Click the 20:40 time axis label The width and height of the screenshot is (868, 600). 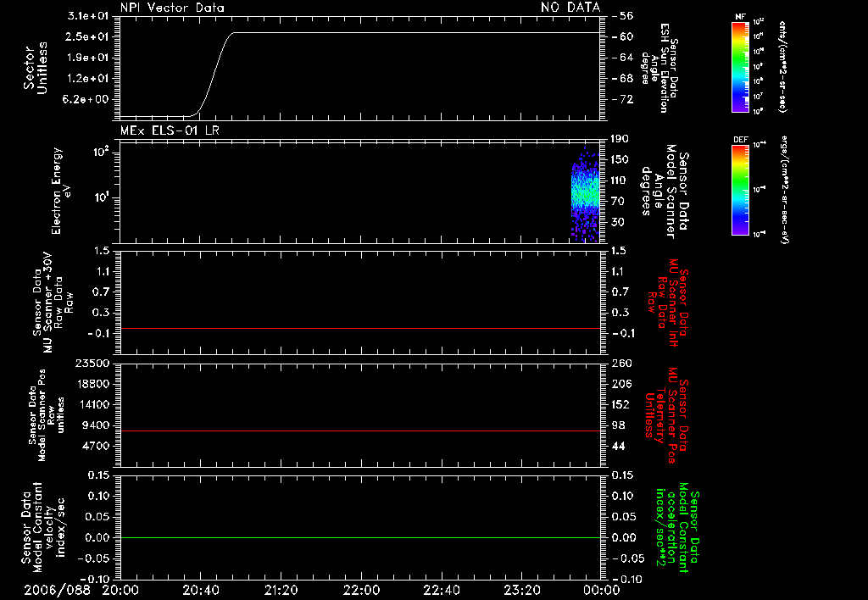tap(200, 590)
